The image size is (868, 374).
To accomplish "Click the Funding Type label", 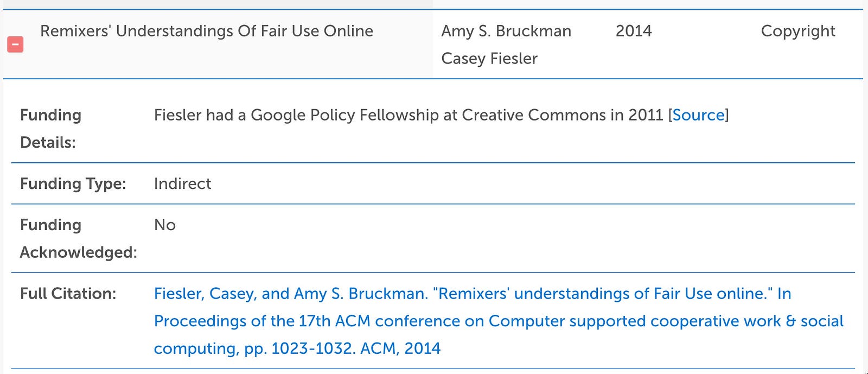I will pos(73,184).
